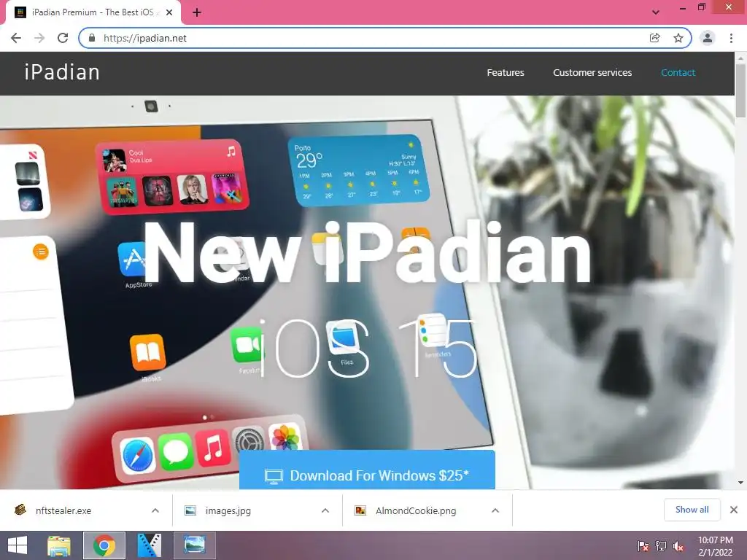Open the Windows Start menu
Image resolution: width=747 pixels, height=560 pixels.
click(x=18, y=545)
